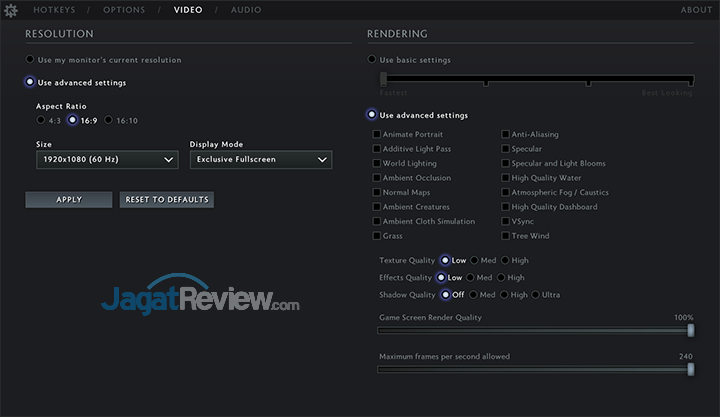
Task: Select Use my monitor's current resolution
Action: (31, 60)
